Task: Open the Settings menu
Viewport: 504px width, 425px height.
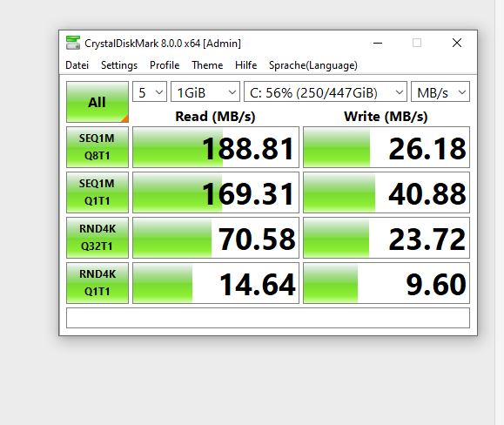Action: (119, 65)
